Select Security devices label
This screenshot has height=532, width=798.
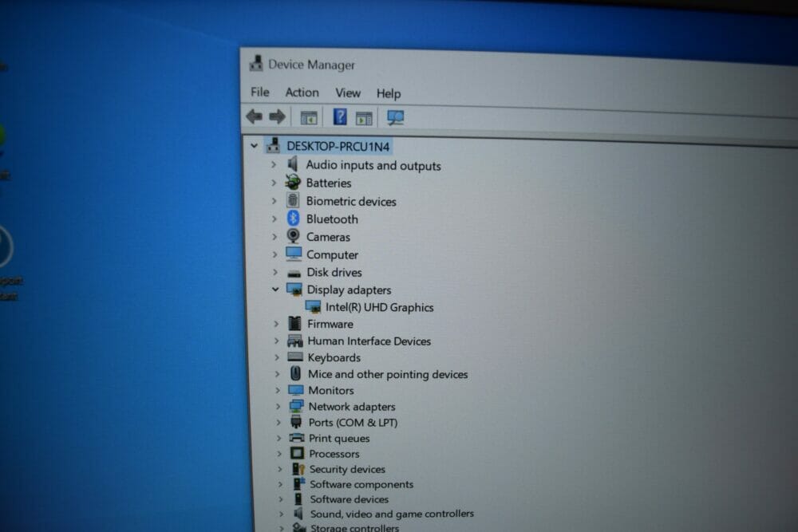tap(347, 469)
